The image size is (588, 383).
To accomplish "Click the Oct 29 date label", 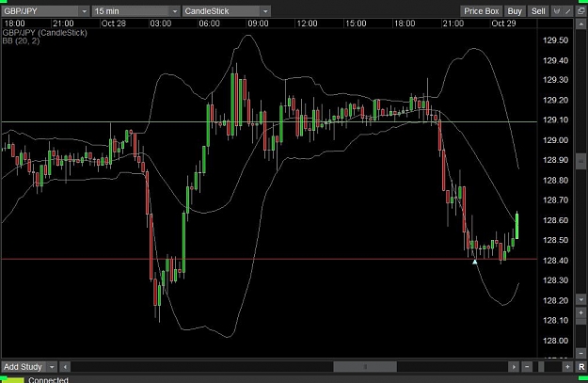I will 503,24.
